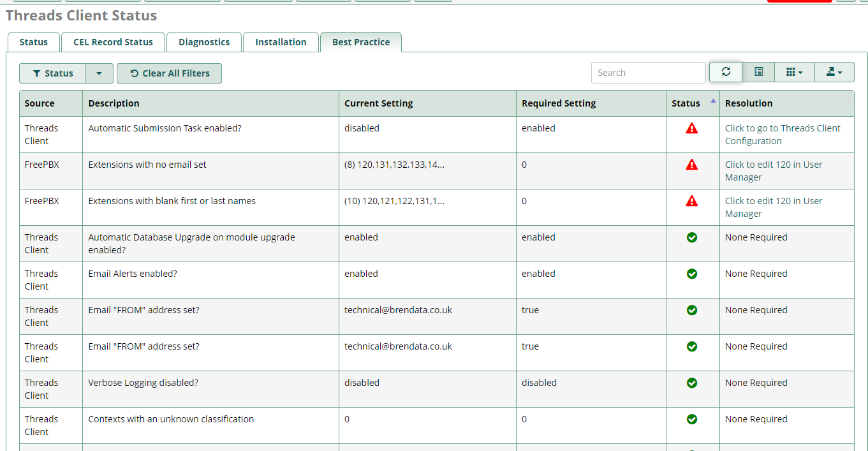Click green check for unknown classification contexts
The height and width of the screenshot is (451, 868).
692,419
